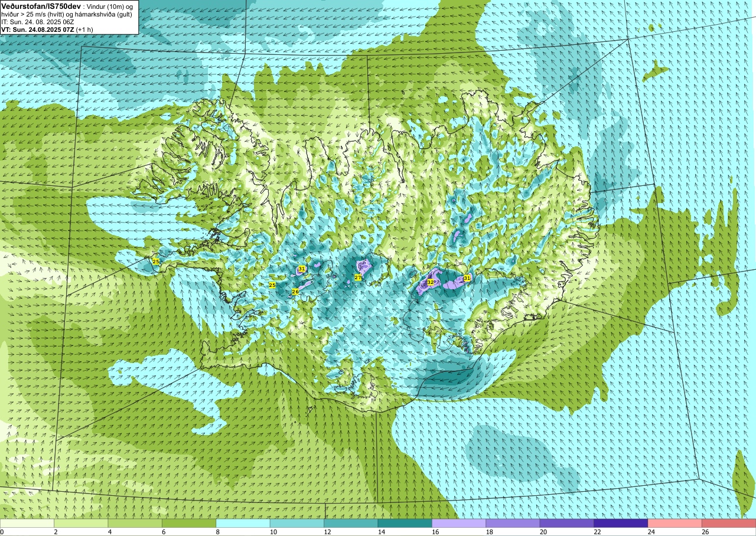Choose the dark indigo 22–24 legend swatch
Image resolution: width=756 pixels, height=536 pixels.
pos(621,523)
